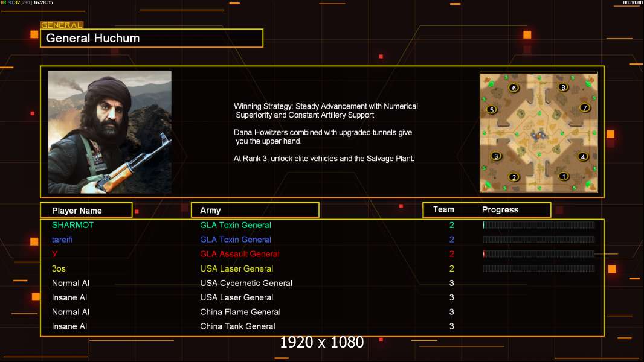Click the GENERAL label tab
The image size is (644, 362).
tap(62, 25)
